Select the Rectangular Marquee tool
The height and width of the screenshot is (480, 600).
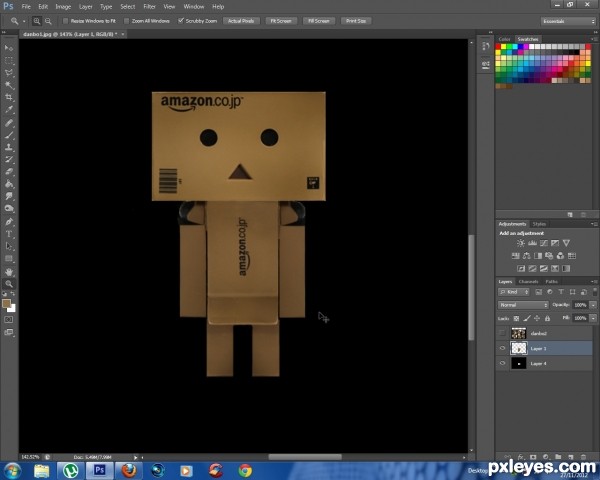tap(9, 60)
